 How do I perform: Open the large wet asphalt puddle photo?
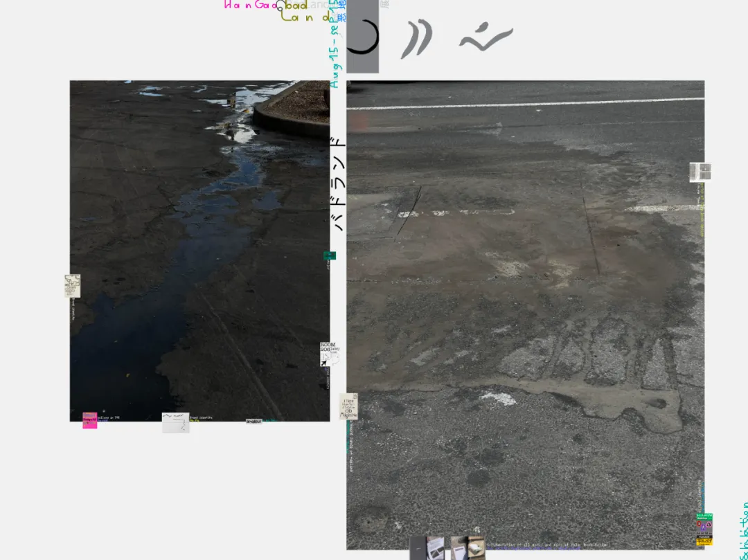click(200, 251)
